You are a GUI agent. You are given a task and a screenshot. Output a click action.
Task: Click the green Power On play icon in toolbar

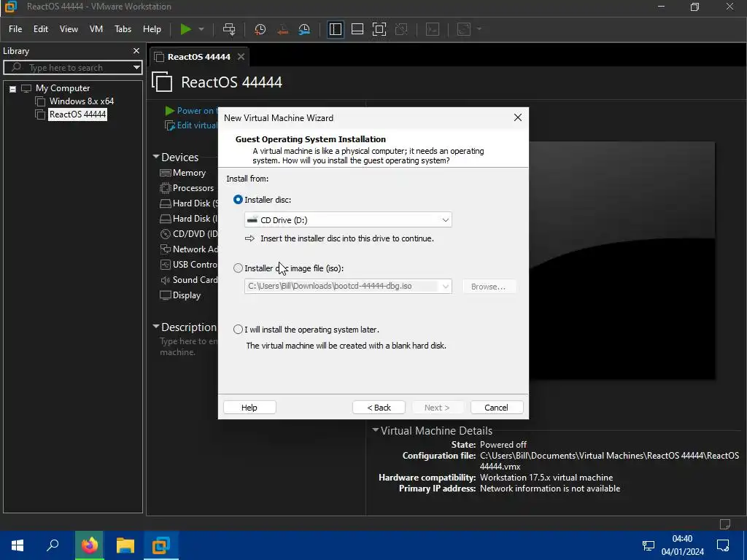click(x=185, y=29)
